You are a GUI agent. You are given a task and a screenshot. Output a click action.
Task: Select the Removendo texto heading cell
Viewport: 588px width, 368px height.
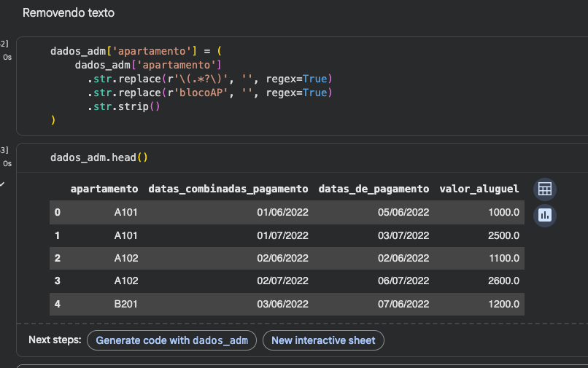click(x=69, y=13)
